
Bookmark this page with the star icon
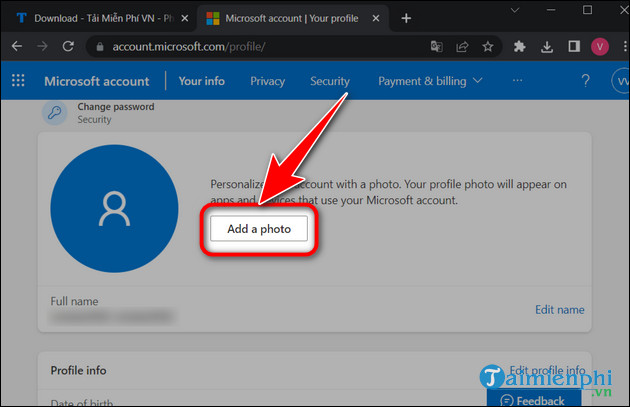pos(488,47)
